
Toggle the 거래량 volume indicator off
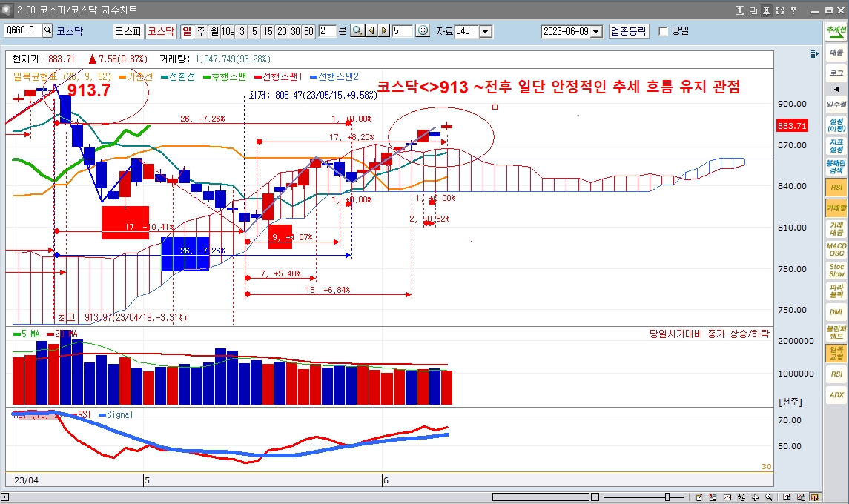(x=836, y=209)
